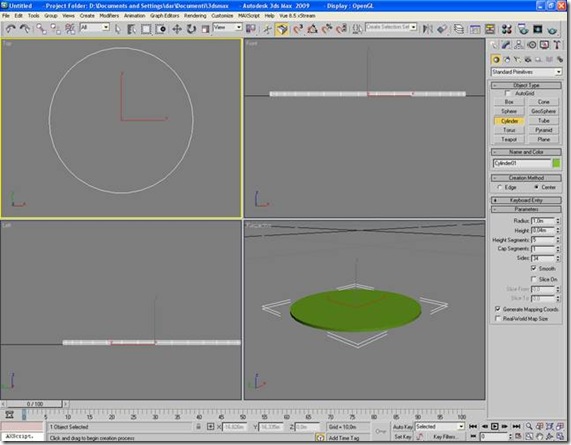Select the Shapes creation category

(x=507, y=59)
